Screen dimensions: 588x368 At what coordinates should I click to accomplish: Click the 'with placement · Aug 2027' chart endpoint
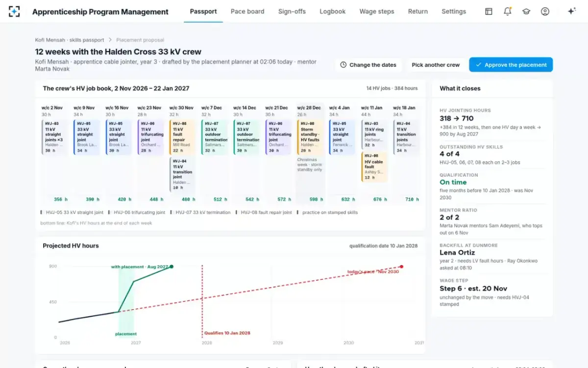click(171, 266)
